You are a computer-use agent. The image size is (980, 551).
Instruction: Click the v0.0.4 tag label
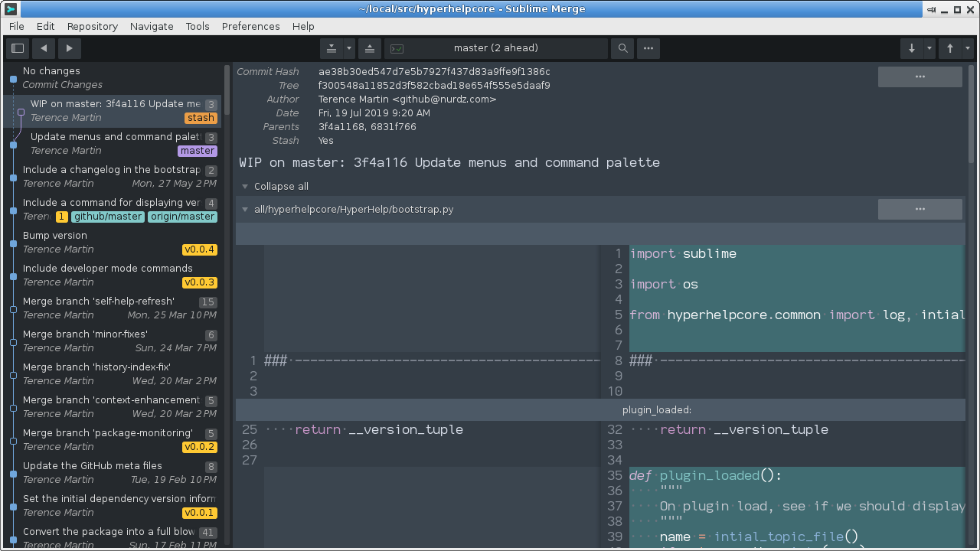(x=200, y=249)
